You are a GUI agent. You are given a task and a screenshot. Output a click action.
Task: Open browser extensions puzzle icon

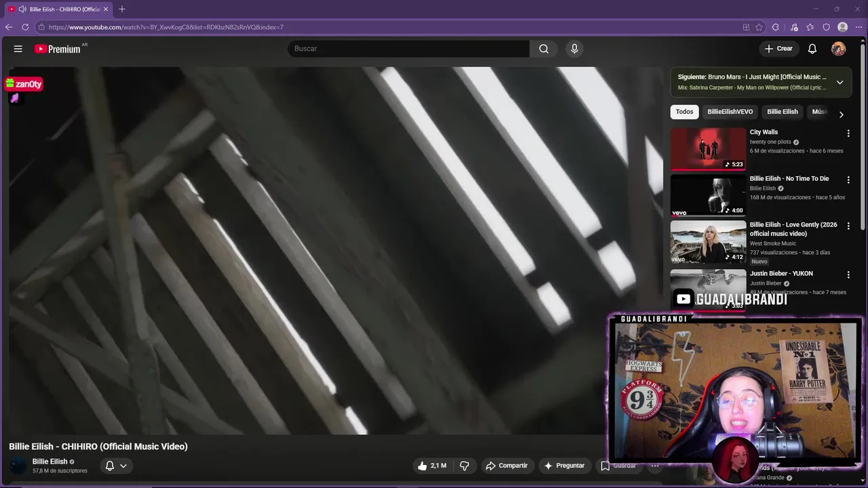click(x=776, y=27)
